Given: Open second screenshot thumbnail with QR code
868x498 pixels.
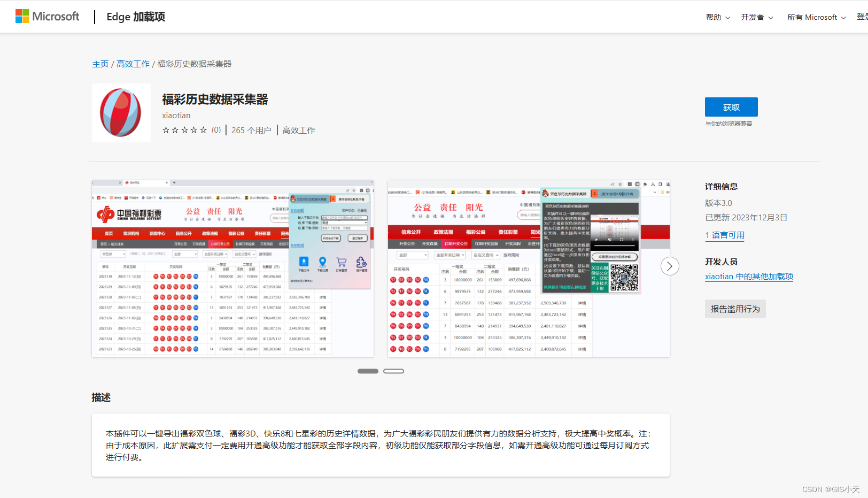Looking at the screenshot, I should [x=529, y=269].
